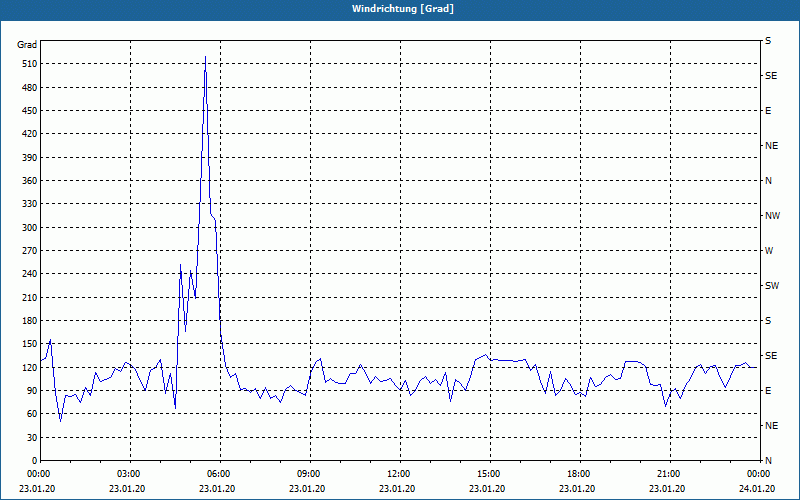This screenshot has height=500, width=800.
Task: Pick the 360 degree axis label
Action: coord(30,181)
